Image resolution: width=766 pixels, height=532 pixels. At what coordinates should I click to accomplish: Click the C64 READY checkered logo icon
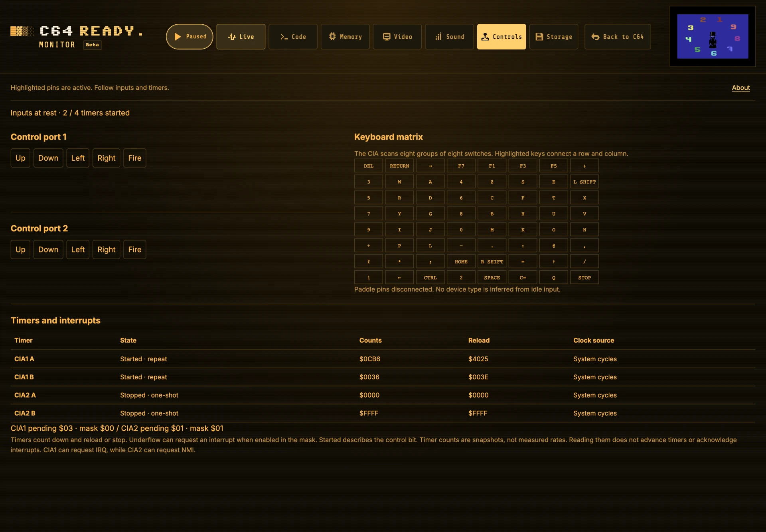(x=22, y=31)
